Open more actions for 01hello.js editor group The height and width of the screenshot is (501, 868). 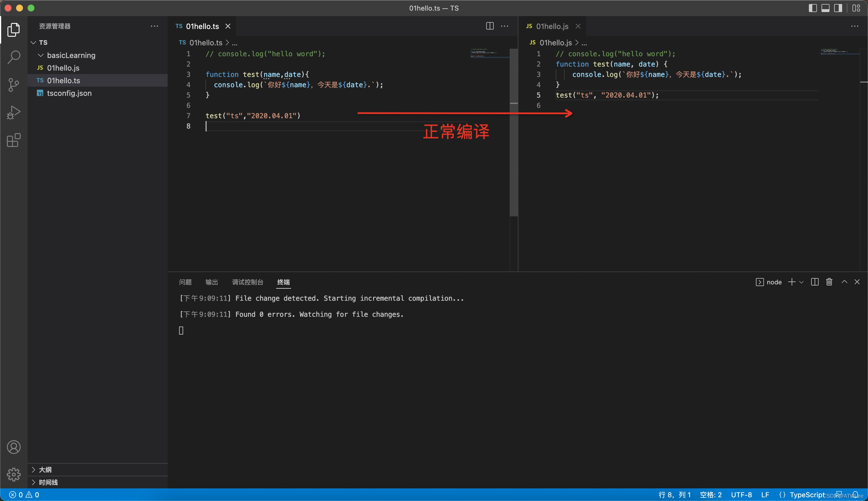tap(855, 26)
